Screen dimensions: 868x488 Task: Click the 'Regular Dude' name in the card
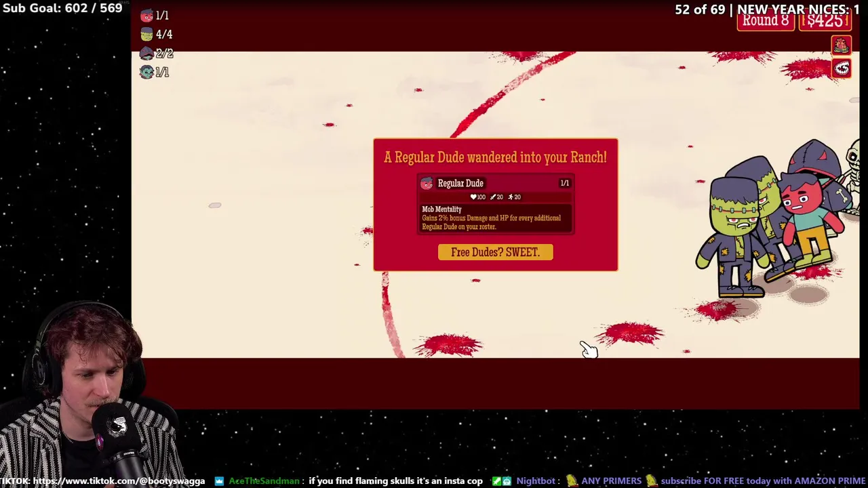point(460,184)
